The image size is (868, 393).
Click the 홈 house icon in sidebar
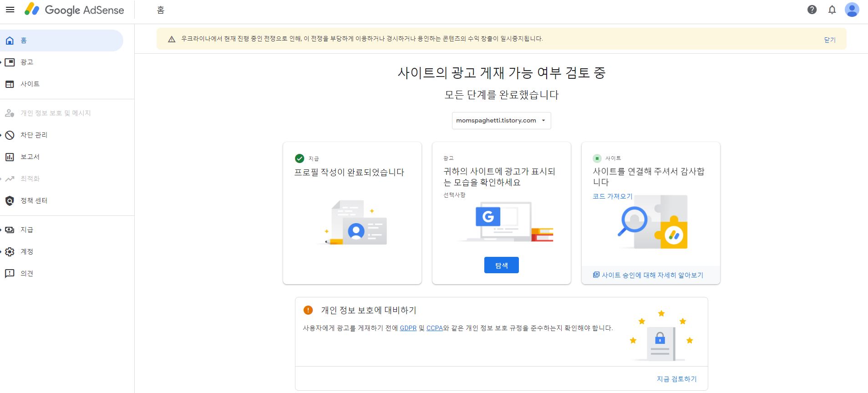click(x=10, y=41)
